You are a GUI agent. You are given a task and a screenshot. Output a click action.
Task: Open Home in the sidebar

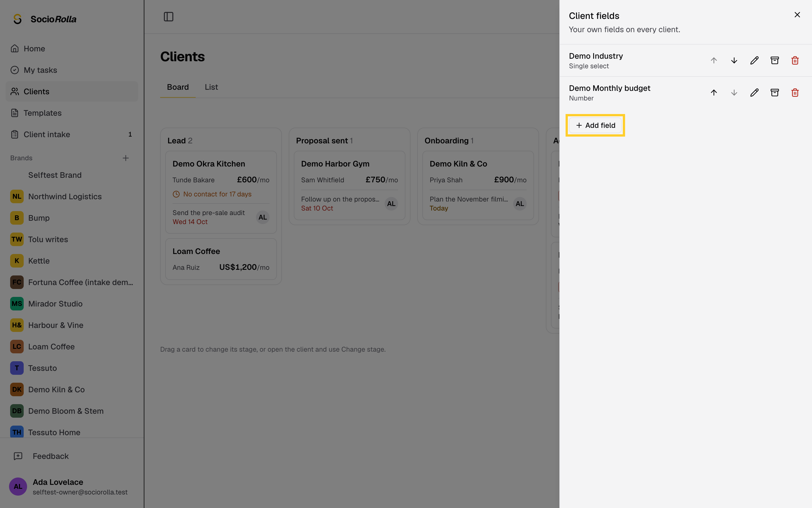(72, 48)
